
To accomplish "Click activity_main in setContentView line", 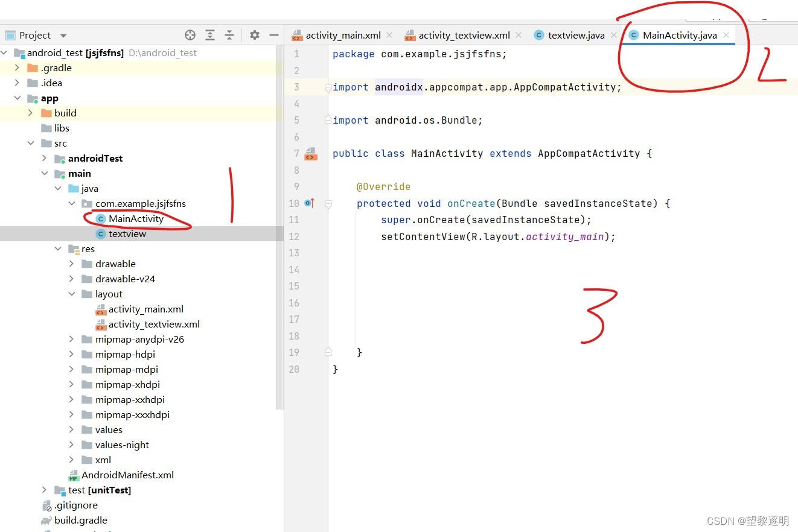I will coord(565,237).
